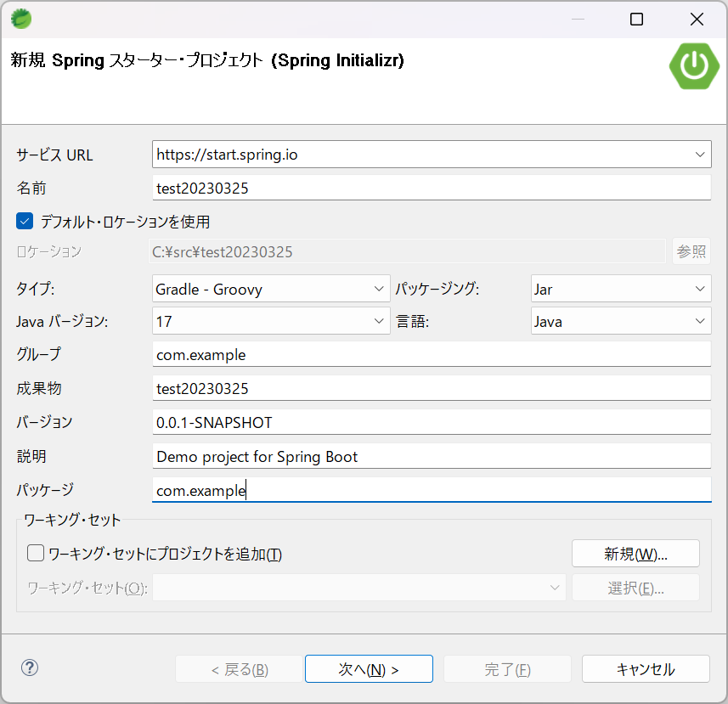Image resolution: width=728 pixels, height=704 pixels.
Task: Click the キャンセル button
Action: coord(645,669)
